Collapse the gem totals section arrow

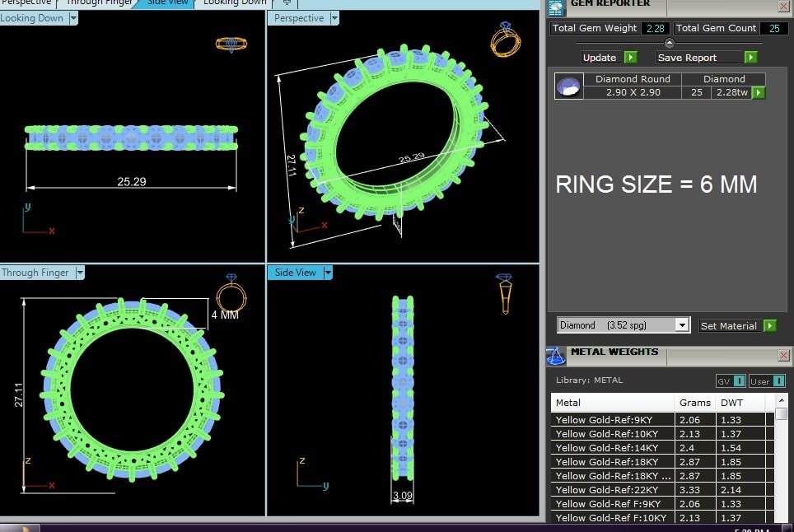click(x=669, y=43)
